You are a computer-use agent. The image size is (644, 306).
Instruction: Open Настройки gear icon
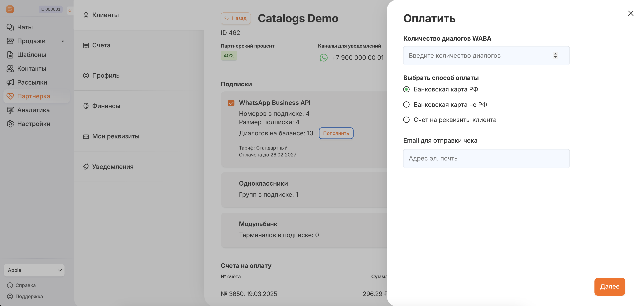(x=10, y=124)
